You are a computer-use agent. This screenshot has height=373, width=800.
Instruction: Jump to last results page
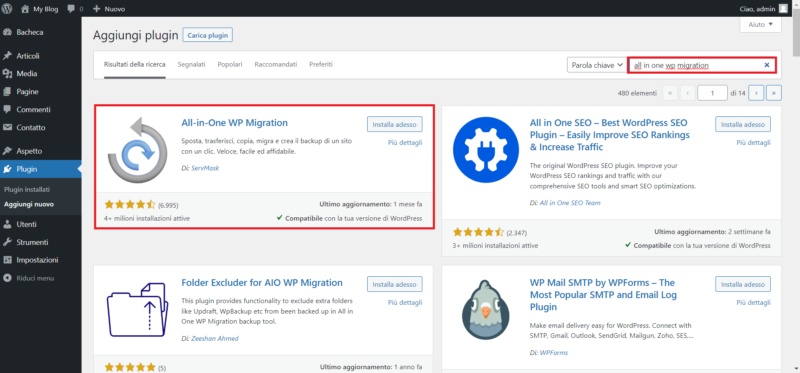tap(774, 93)
